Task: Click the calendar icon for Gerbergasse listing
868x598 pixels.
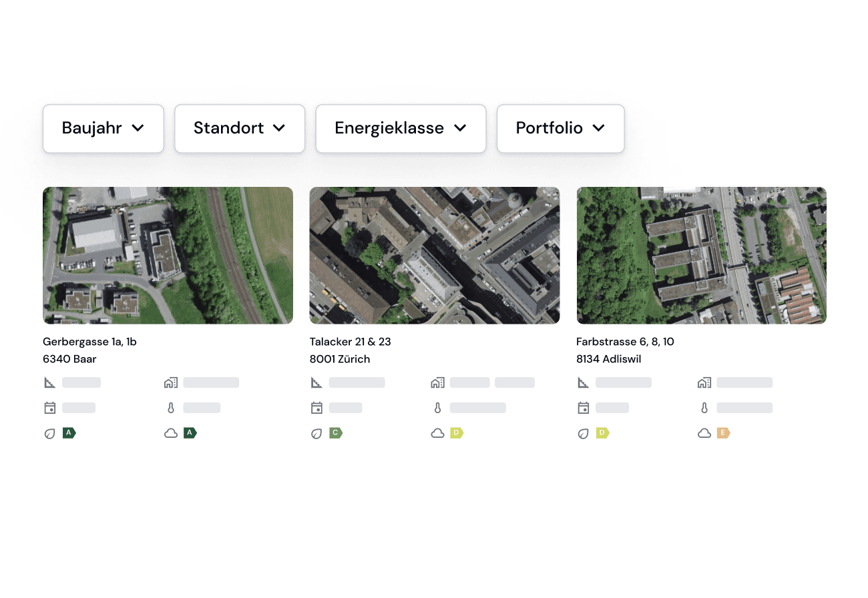Action: [49, 408]
